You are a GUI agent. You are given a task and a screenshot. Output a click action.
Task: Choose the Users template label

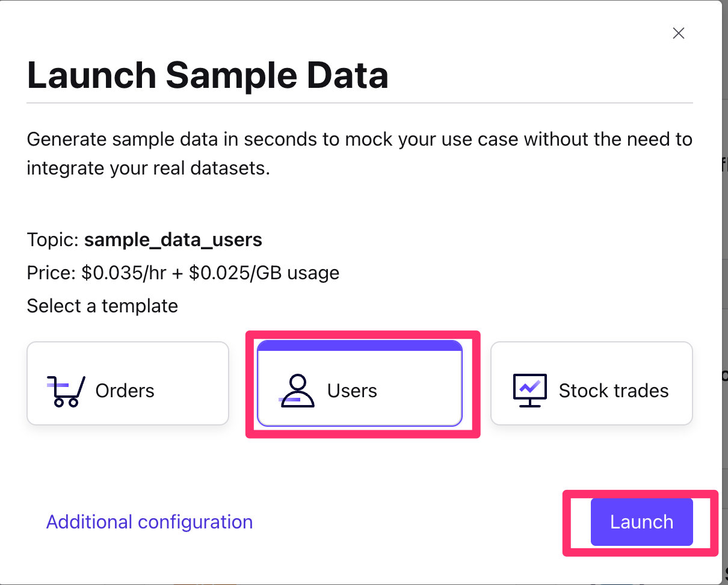(x=352, y=391)
